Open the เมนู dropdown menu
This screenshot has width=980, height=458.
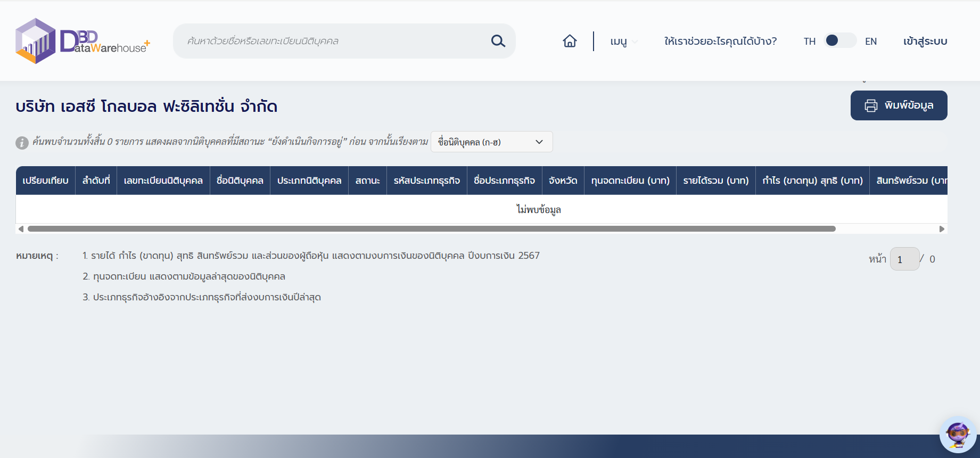point(623,41)
